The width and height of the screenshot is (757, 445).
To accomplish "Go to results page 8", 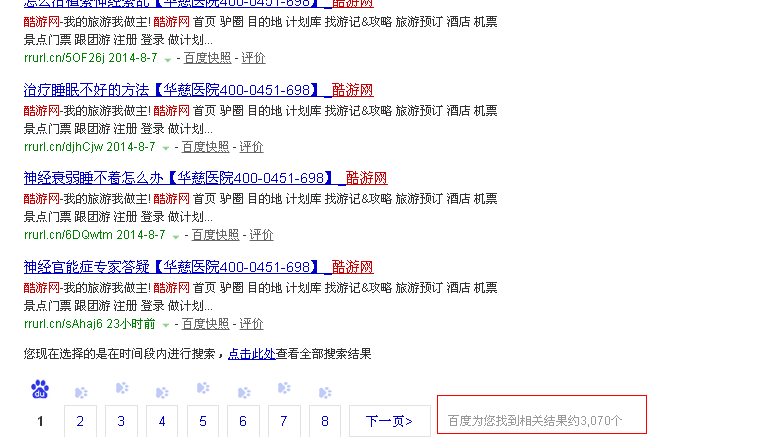I will [325, 421].
